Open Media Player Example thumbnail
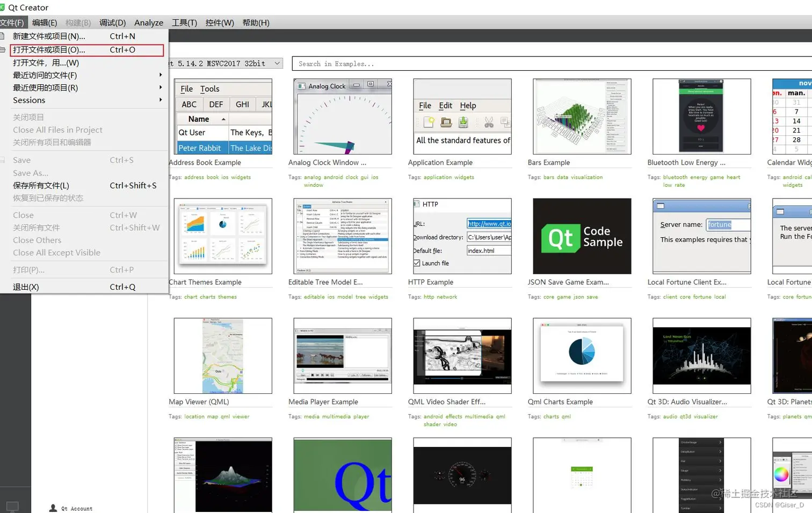812x513 pixels. (343, 356)
